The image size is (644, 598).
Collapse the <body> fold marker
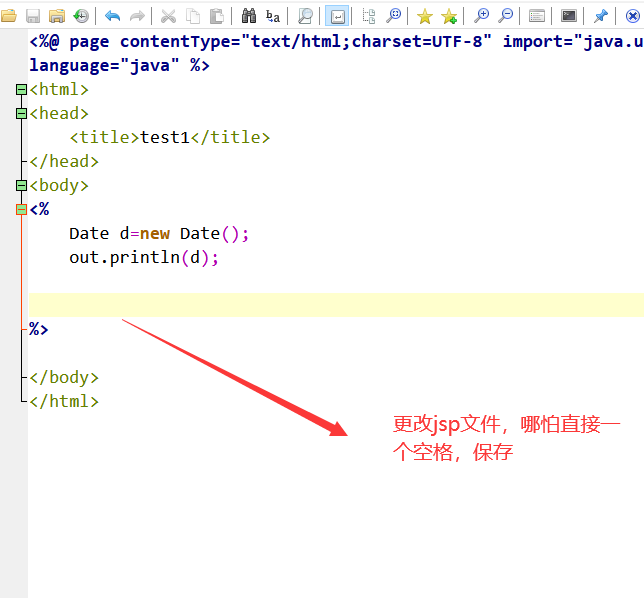pyautogui.click(x=21, y=186)
